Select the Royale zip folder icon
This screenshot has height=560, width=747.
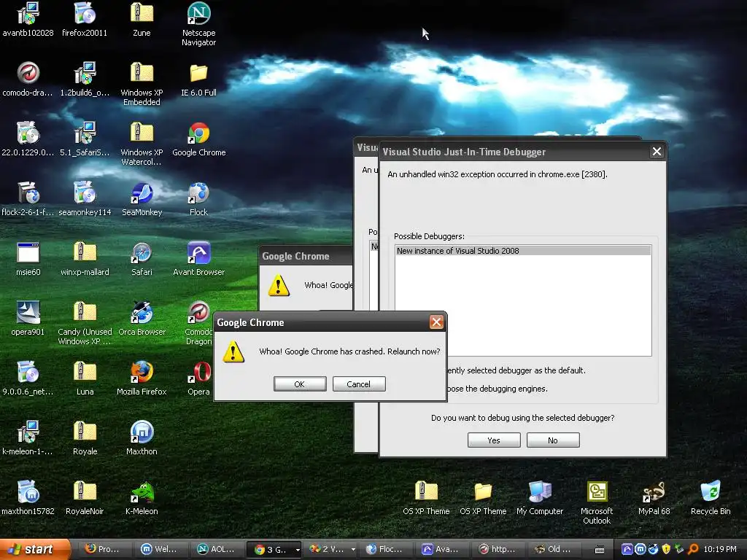[x=85, y=438]
